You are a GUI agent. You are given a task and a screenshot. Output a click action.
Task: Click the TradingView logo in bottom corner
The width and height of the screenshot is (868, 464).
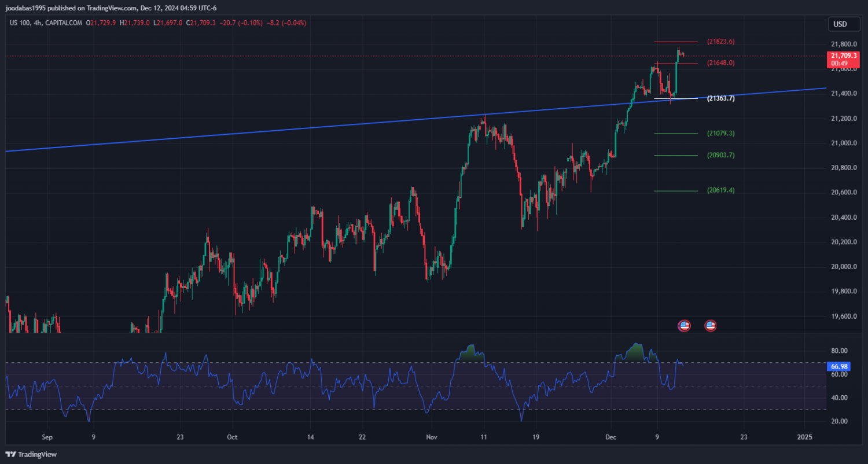[x=31, y=454]
